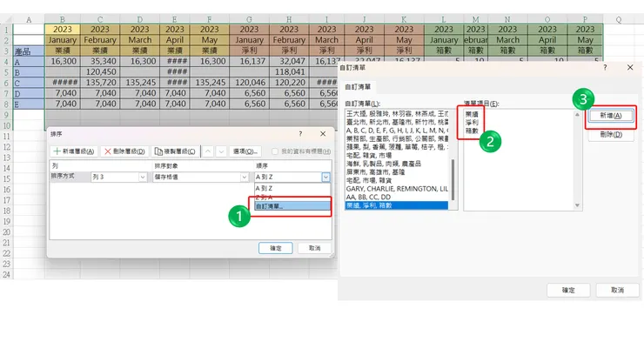644x362 pixels.
Task: Confirm the 自訂清單 dialog with 確定
Action: (568, 290)
